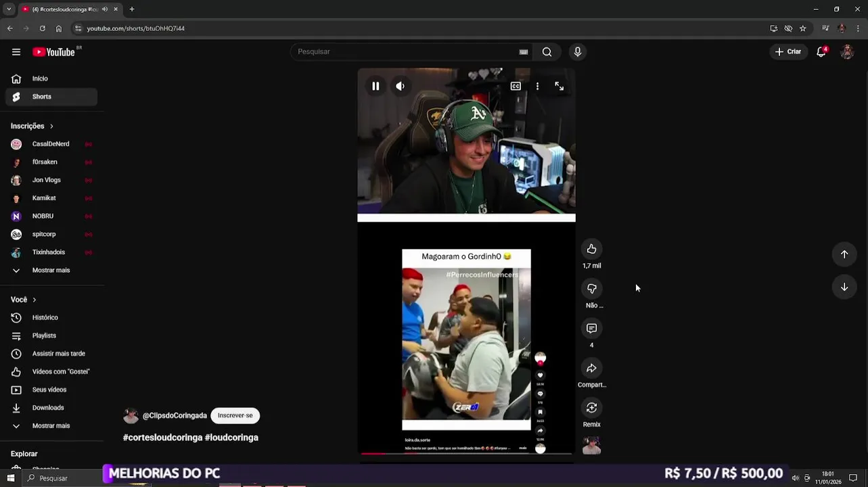
Task: Click the Remix icon
Action: 591,408
